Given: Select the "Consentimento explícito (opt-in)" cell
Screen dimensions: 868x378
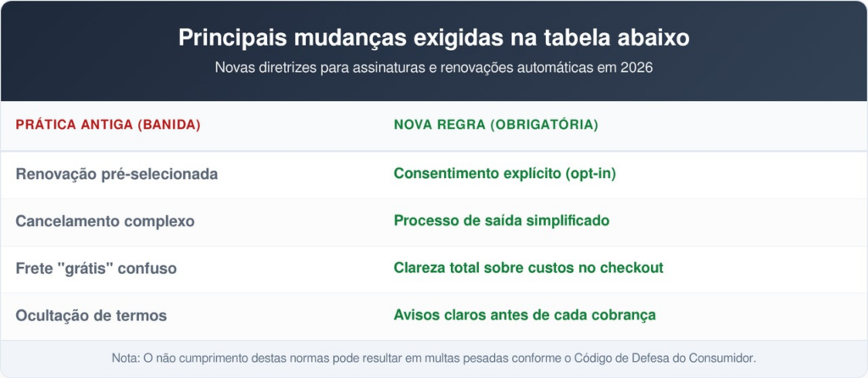Looking at the screenshot, I should tap(504, 174).
